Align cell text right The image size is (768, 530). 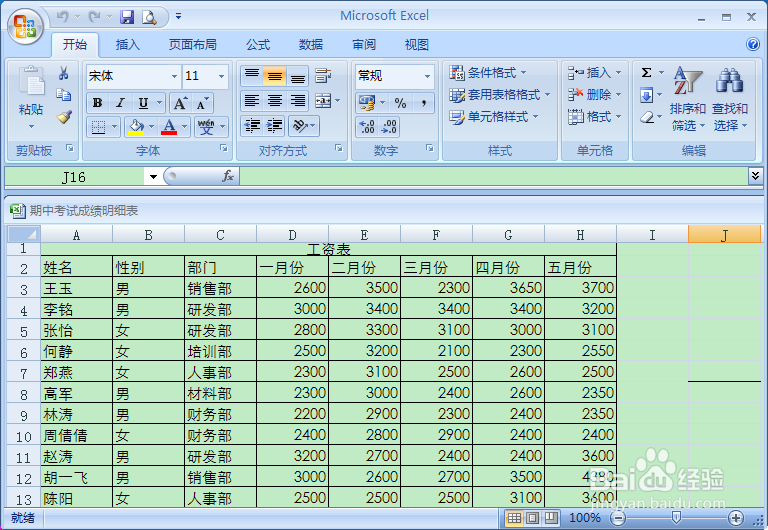pyautogui.click(x=297, y=101)
